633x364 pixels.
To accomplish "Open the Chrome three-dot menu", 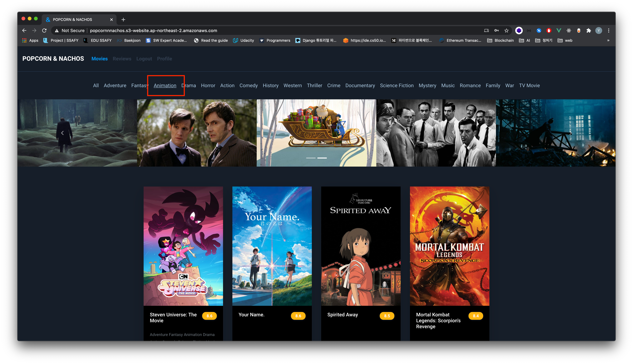I will click(609, 31).
